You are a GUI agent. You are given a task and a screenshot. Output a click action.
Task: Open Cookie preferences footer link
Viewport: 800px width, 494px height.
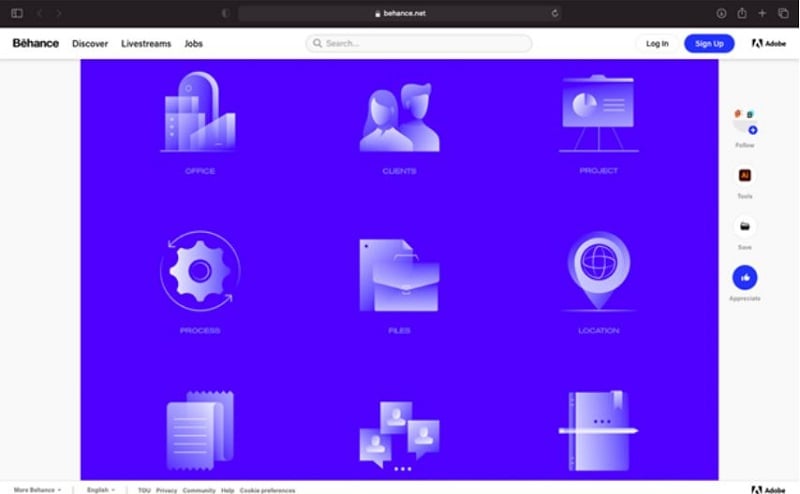click(x=267, y=490)
